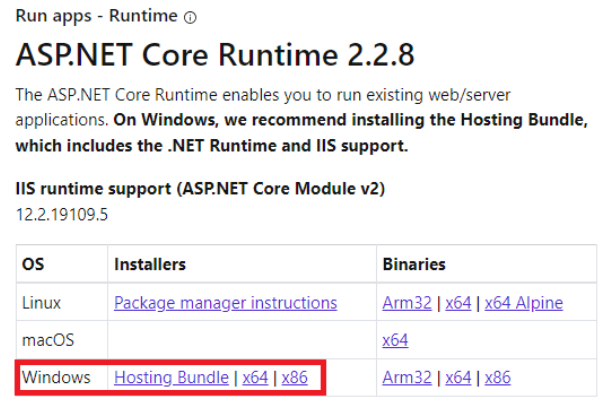Screen dimensions: 611x405
Task: Click the Linux row label
Action: pos(41,303)
